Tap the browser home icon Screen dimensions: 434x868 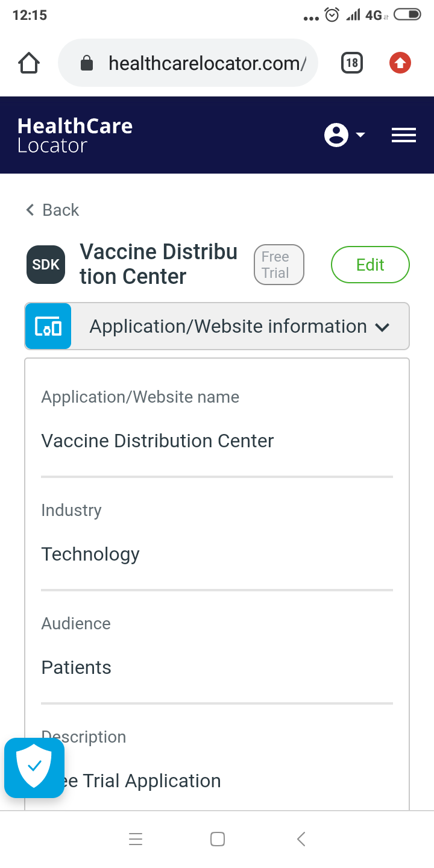click(x=29, y=63)
